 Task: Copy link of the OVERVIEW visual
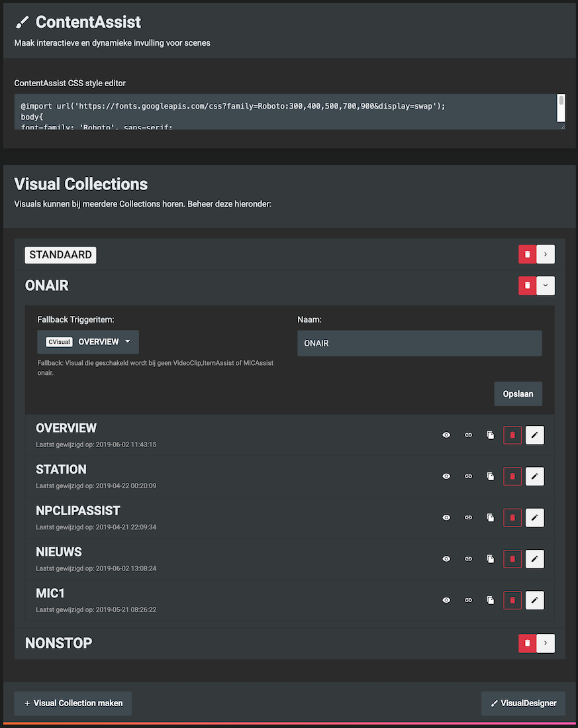[469, 435]
